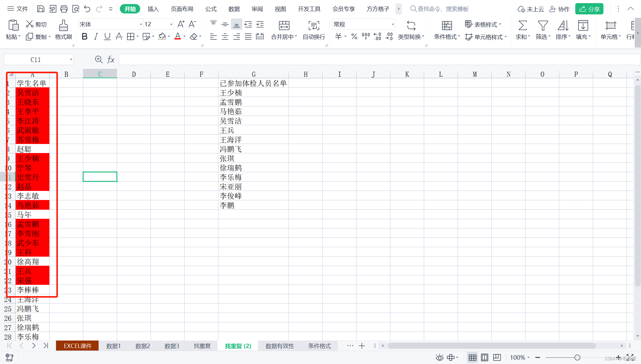Apply strikethrough formatting
The image size is (641, 364).
pos(119,36)
